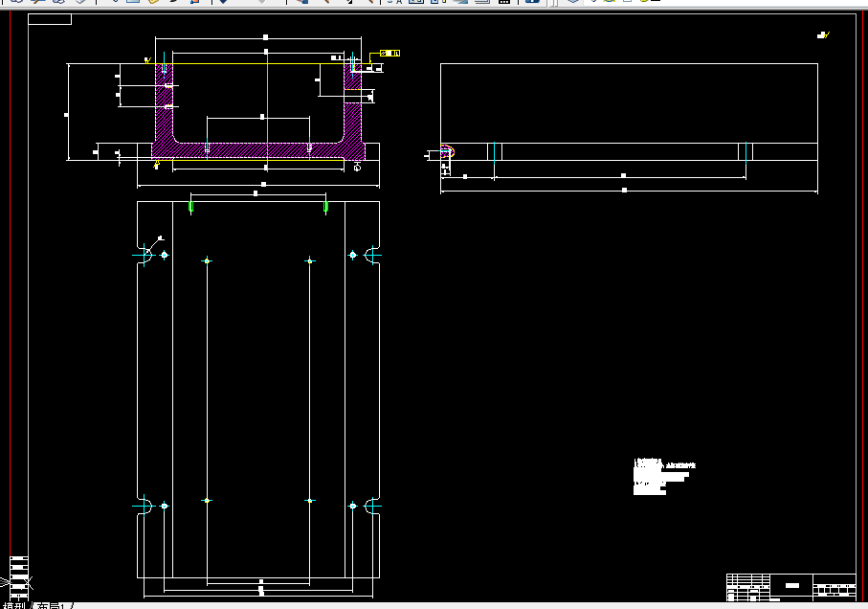Select the magenta hatched cross-section area
This screenshot has width=868, height=609.
pyautogui.click(x=258, y=150)
